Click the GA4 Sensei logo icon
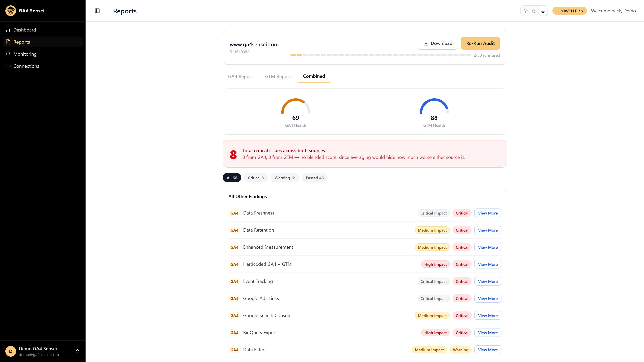The image size is (644, 362). (x=11, y=11)
